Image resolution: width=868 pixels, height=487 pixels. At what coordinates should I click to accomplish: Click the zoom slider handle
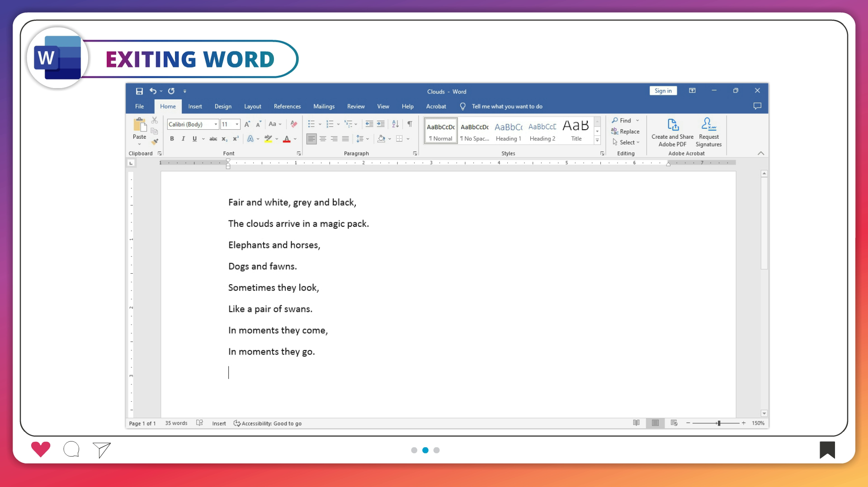pyautogui.click(x=718, y=423)
